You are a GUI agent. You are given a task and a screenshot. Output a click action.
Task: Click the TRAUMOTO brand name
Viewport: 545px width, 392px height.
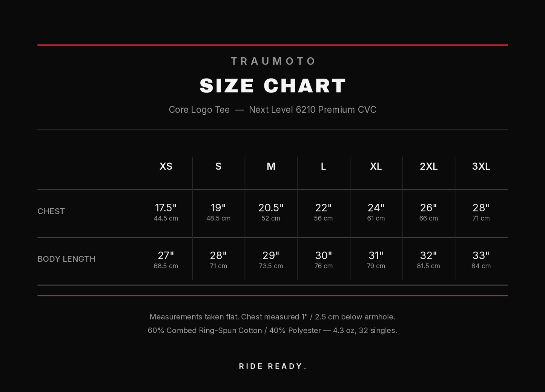coord(273,61)
